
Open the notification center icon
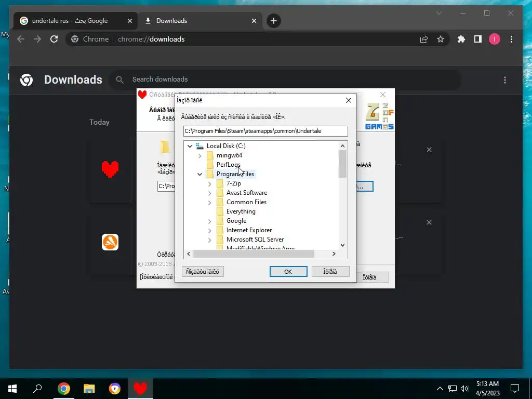pyautogui.click(x=515, y=389)
